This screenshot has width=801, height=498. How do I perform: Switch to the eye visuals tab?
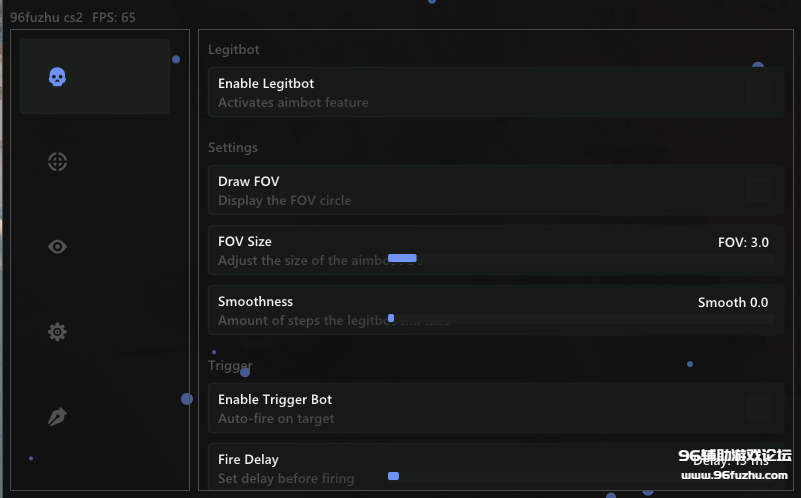click(x=57, y=246)
